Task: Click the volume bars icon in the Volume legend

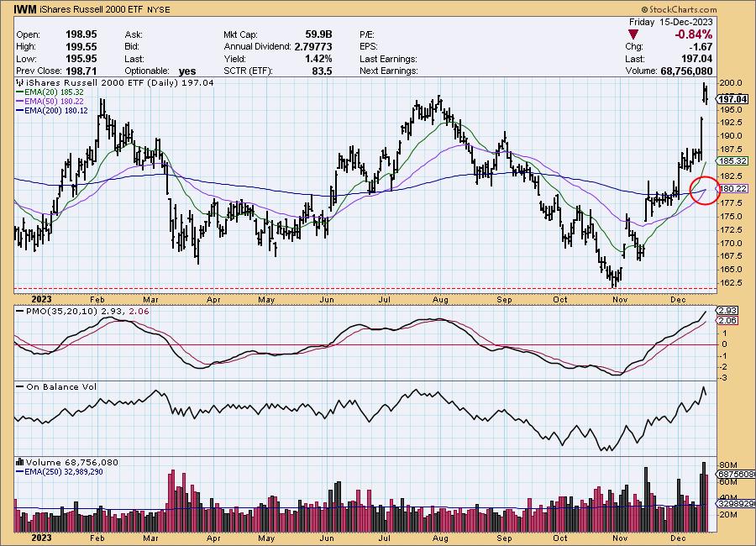Action: pos(20,462)
